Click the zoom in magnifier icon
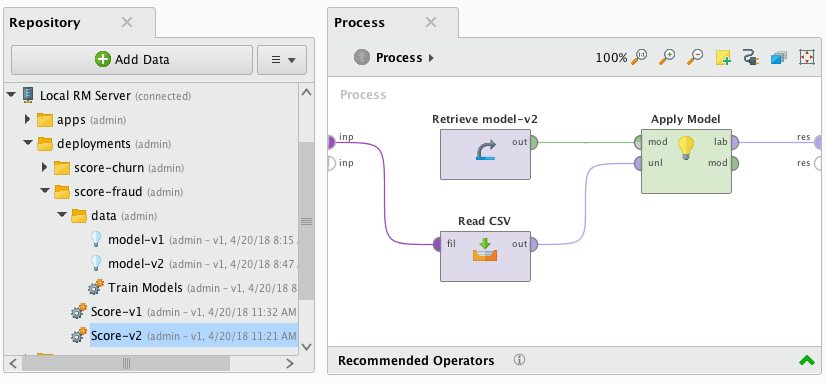 (x=667, y=57)
